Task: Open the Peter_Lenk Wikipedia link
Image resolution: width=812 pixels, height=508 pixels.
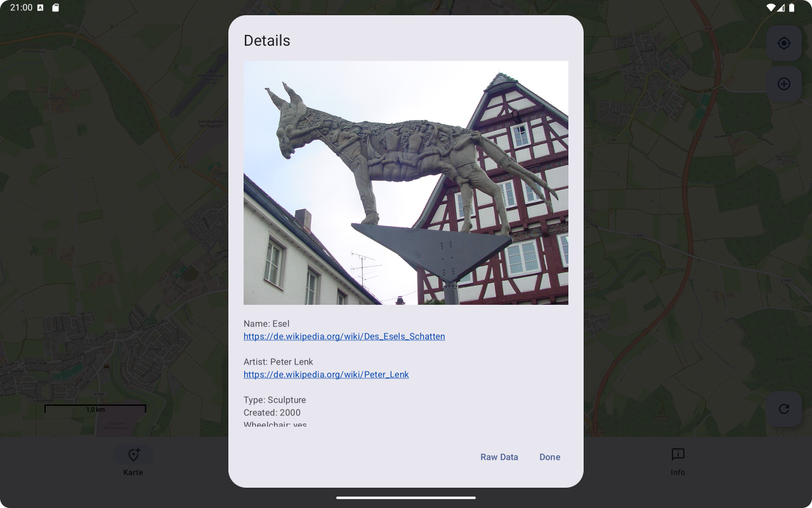Action: 326,375
